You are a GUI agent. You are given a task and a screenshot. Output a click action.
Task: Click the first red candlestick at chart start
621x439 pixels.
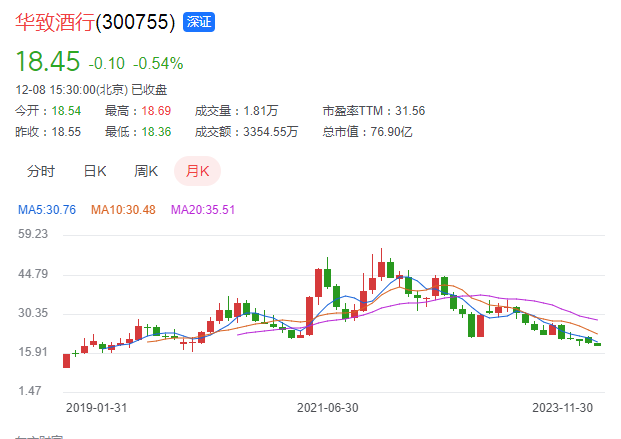[67, 361]
